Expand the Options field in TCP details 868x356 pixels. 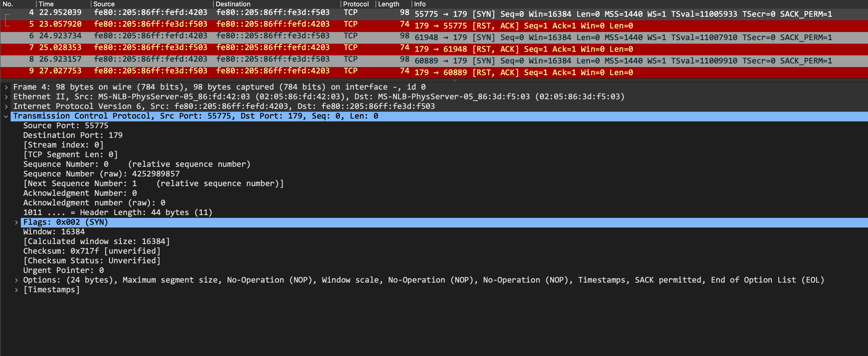16,280
